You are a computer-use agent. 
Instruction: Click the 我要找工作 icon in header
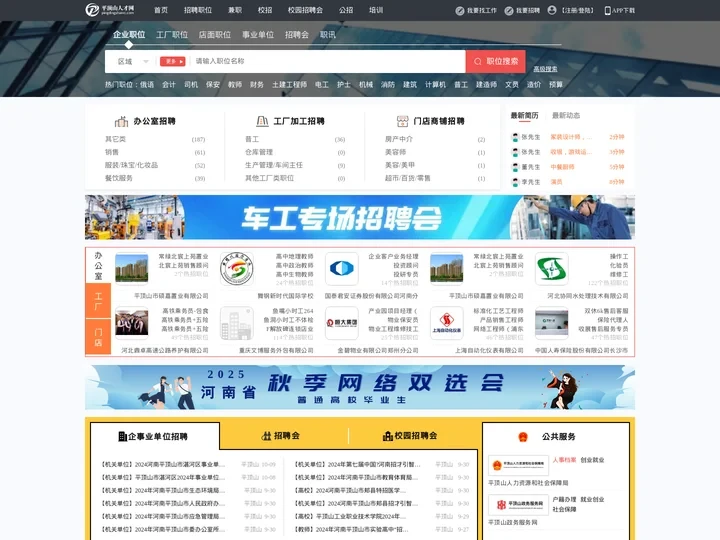(460, 10)
